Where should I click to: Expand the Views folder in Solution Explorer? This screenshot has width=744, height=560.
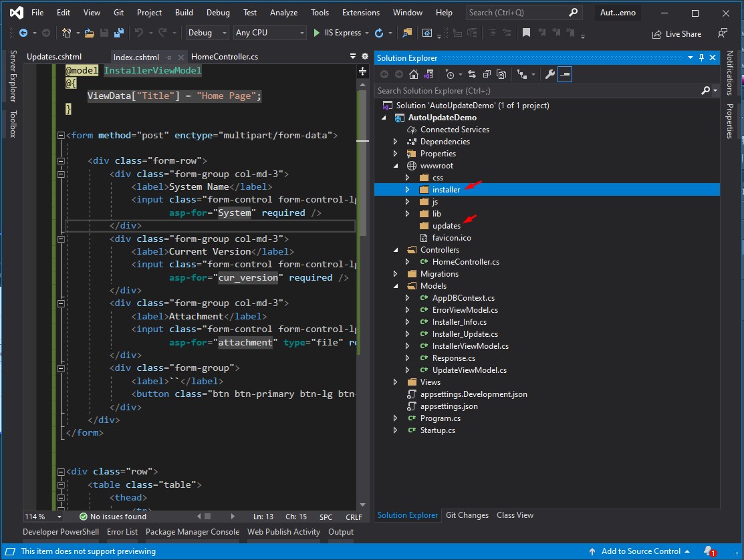point(395,382)
